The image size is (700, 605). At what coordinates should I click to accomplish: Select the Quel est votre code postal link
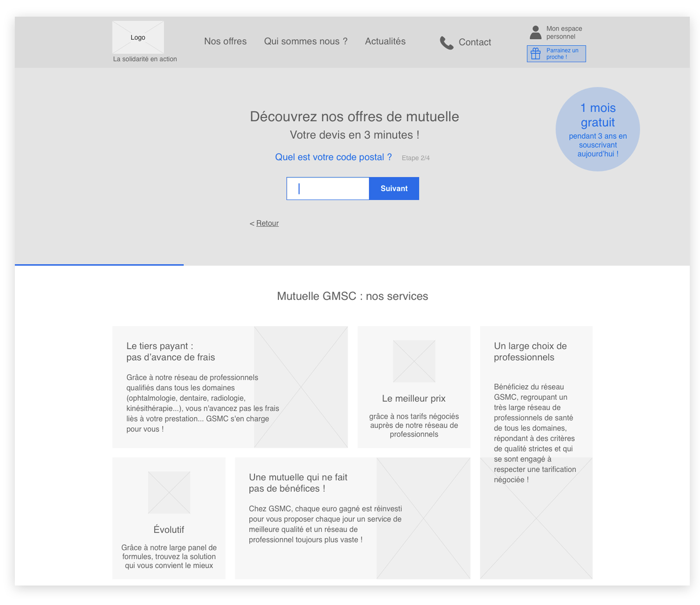click(x=333, y=157)
